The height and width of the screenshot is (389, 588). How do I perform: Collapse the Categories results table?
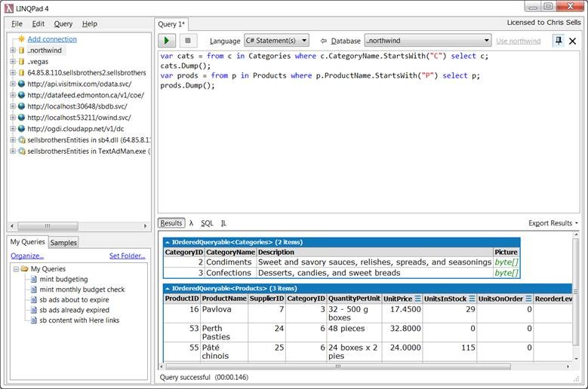(168, 242)
